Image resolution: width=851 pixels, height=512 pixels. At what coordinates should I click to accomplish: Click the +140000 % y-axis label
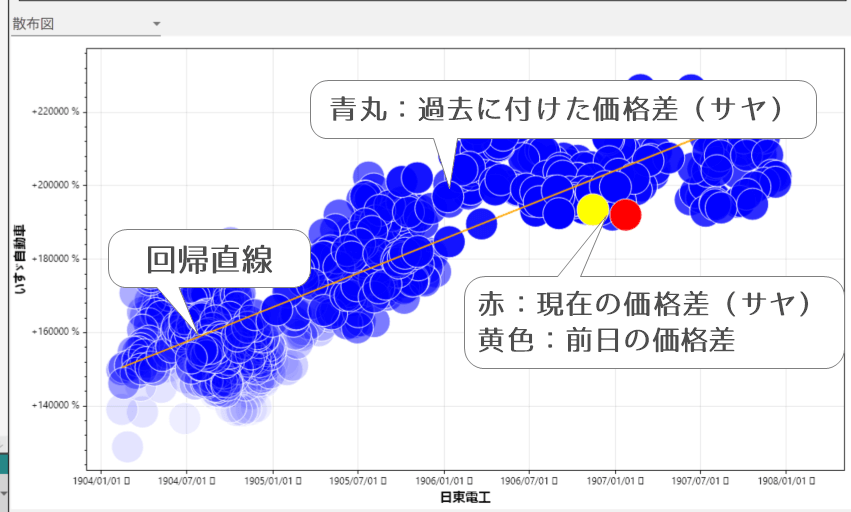click(x=55, y=406)
